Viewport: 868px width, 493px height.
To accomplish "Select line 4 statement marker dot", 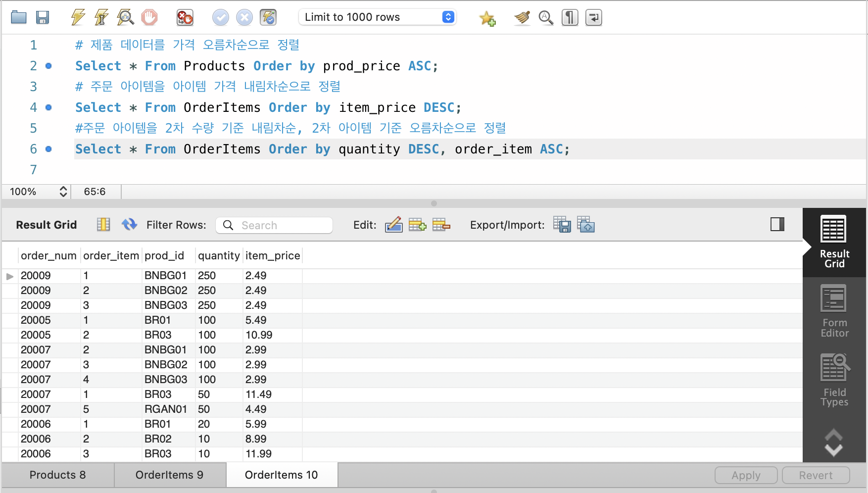I will pyautogui.click(x=48, y=107).
